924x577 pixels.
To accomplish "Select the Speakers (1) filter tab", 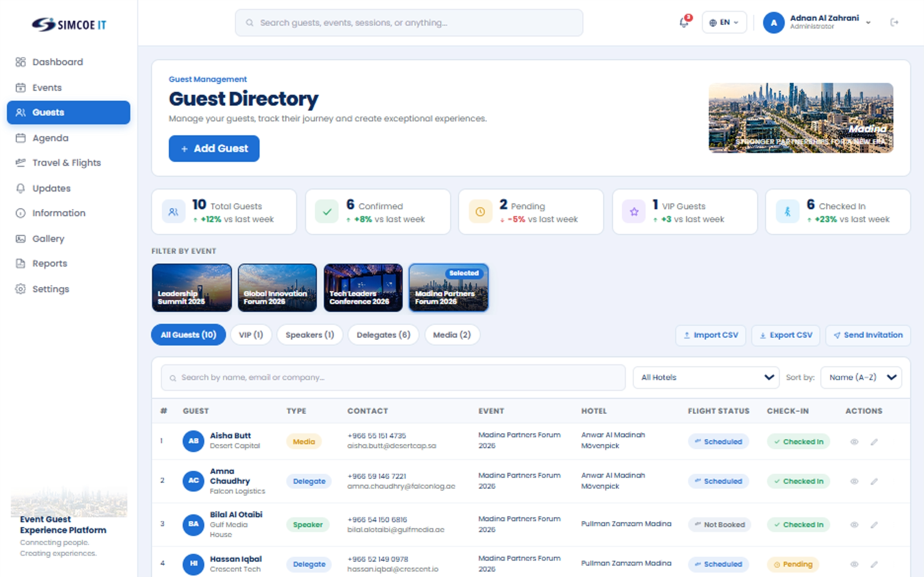I will (x=309, y=335).
